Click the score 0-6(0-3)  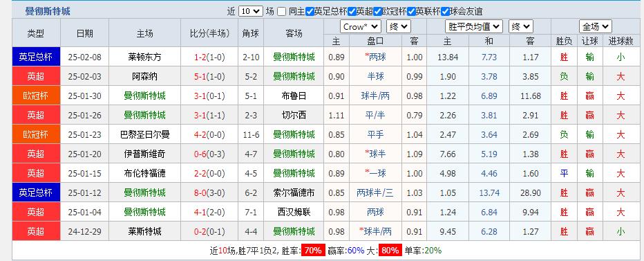pos(209,154)
